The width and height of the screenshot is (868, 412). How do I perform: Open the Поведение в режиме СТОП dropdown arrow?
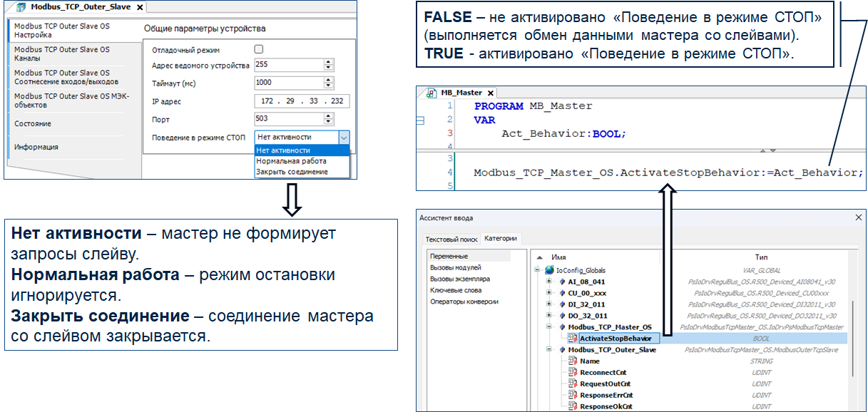[344, 137]
